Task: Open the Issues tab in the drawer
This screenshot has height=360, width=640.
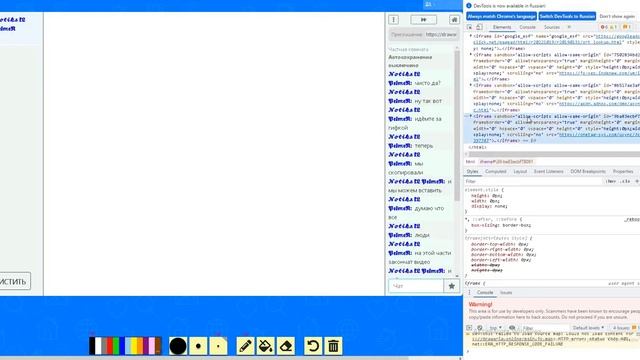Action: (506, 293)
